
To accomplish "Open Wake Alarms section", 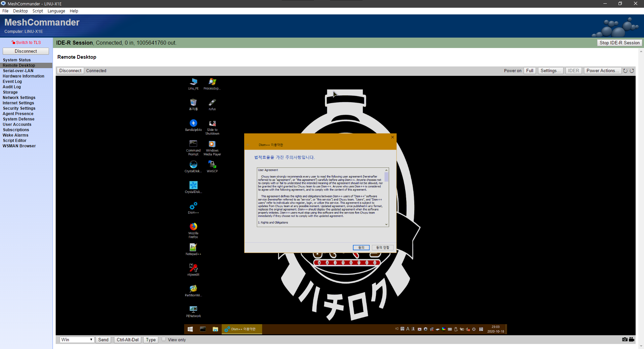I will click(15, 135).
